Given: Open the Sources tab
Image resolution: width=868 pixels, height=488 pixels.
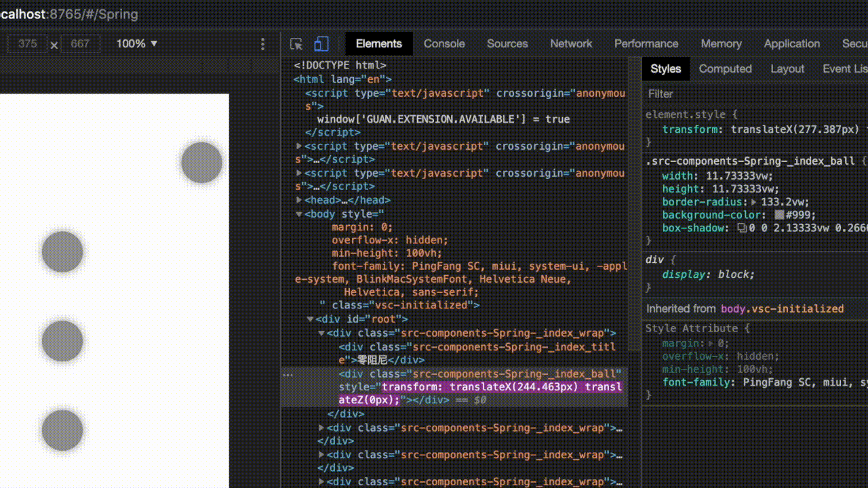Looking at the screenshot, I should click(507, 44).
